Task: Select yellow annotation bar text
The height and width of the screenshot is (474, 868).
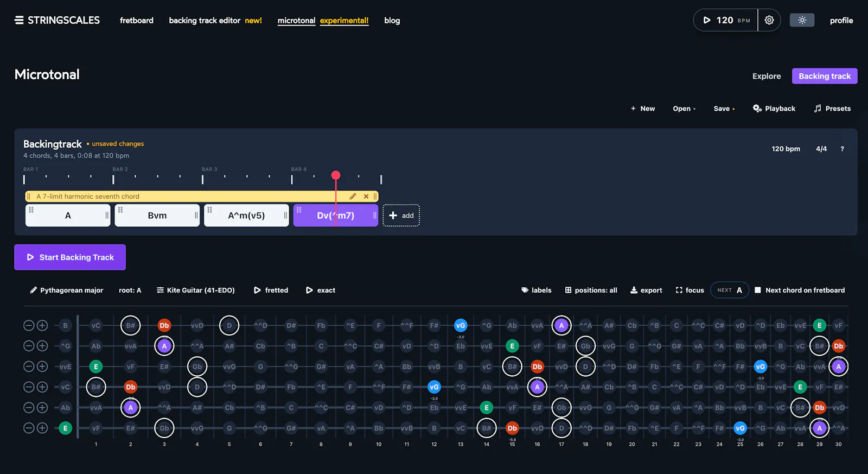Action: click(x=88, y=197)
